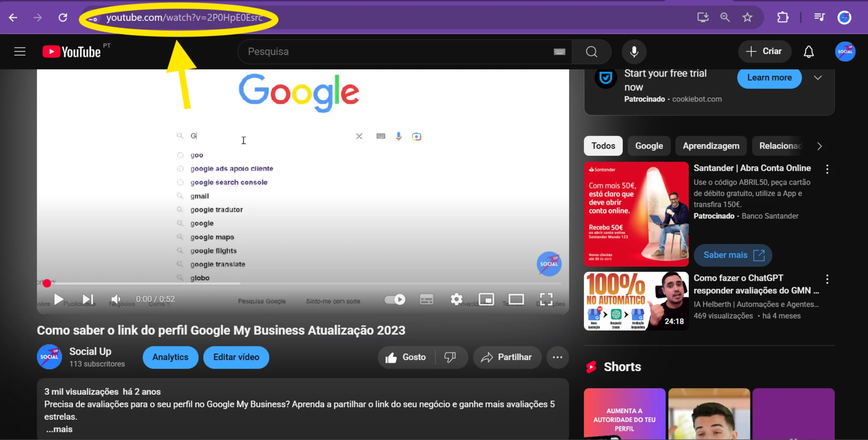Bookmark this page with the star icon
The width and height of the screenshot is (868, 440).
click(747, 17)
